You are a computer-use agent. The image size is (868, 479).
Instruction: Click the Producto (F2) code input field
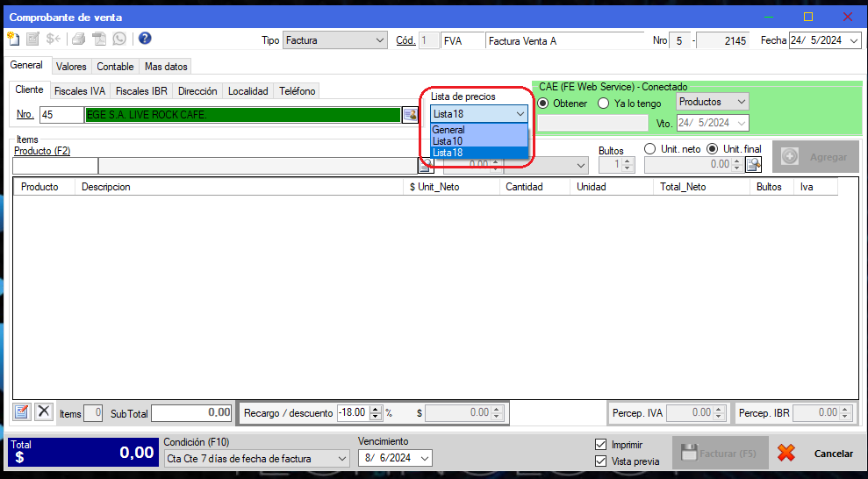55,166
